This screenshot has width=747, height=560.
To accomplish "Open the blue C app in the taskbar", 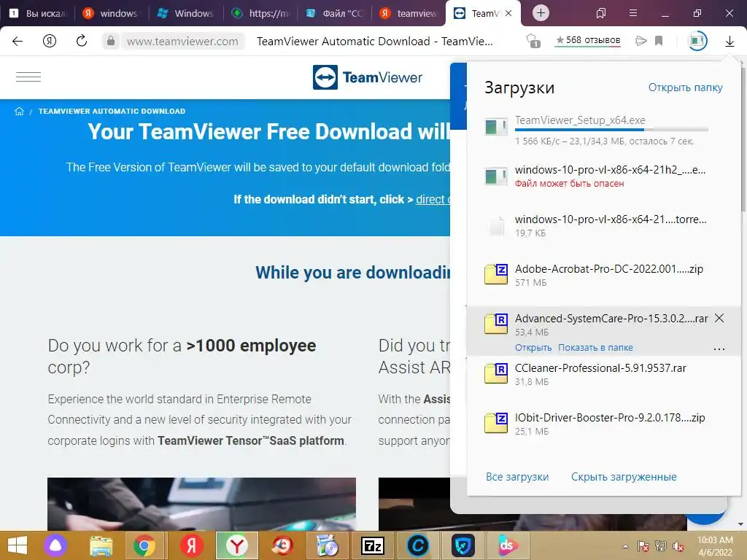I will tap(417, 545).
